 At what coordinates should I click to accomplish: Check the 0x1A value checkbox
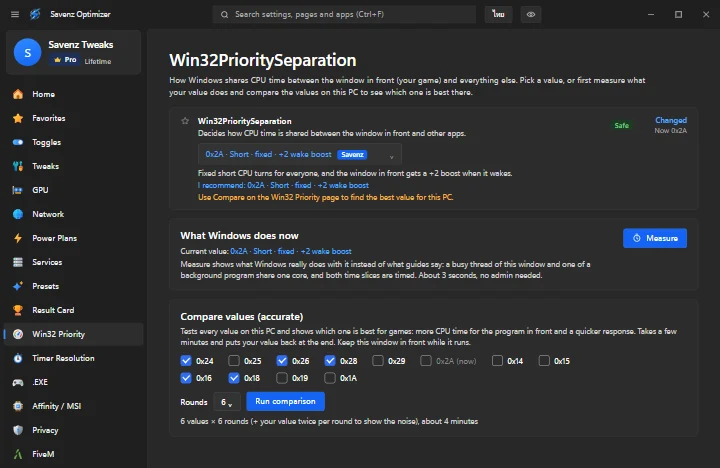[330, 378]
